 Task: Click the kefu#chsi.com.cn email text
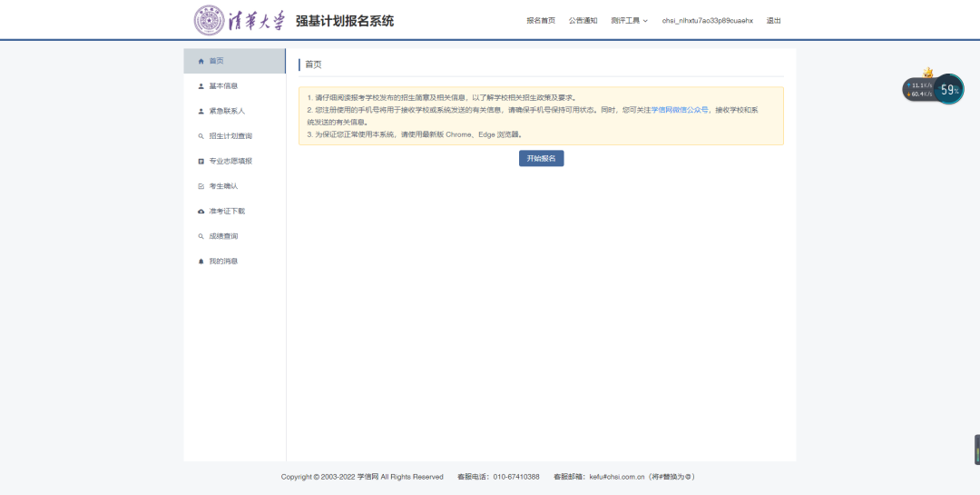point(617,477)
